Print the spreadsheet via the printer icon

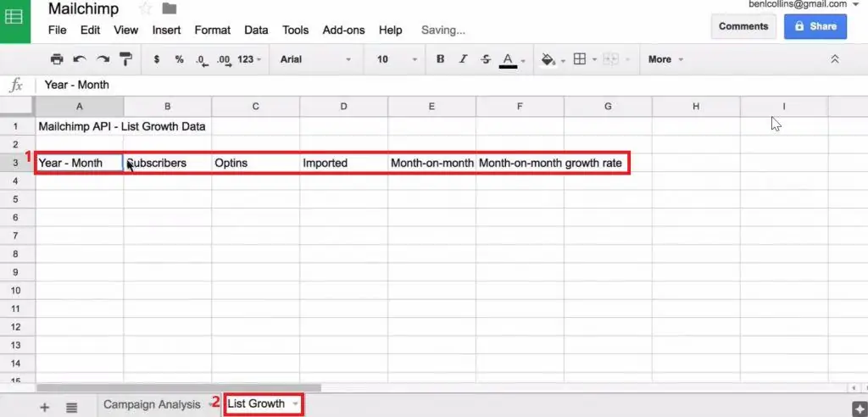[x=57, y=59]
